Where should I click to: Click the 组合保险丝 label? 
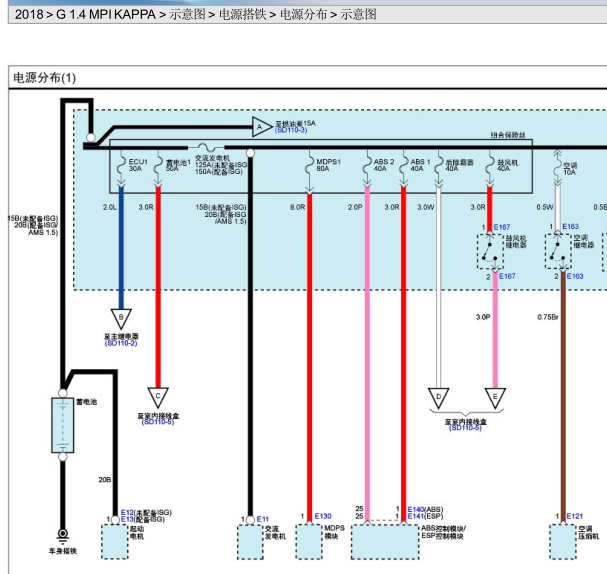pos(508,135)
